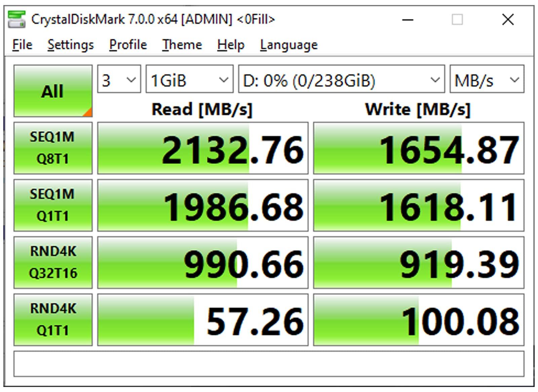Open the Language menu
The image size is (538, 392).
(x=289, y=45)
